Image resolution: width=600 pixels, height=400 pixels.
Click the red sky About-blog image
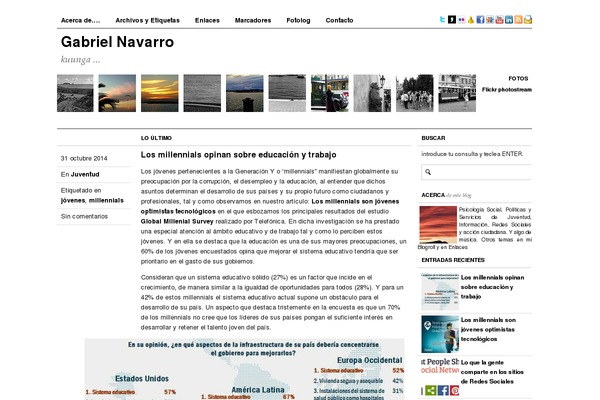coord(438,225)
